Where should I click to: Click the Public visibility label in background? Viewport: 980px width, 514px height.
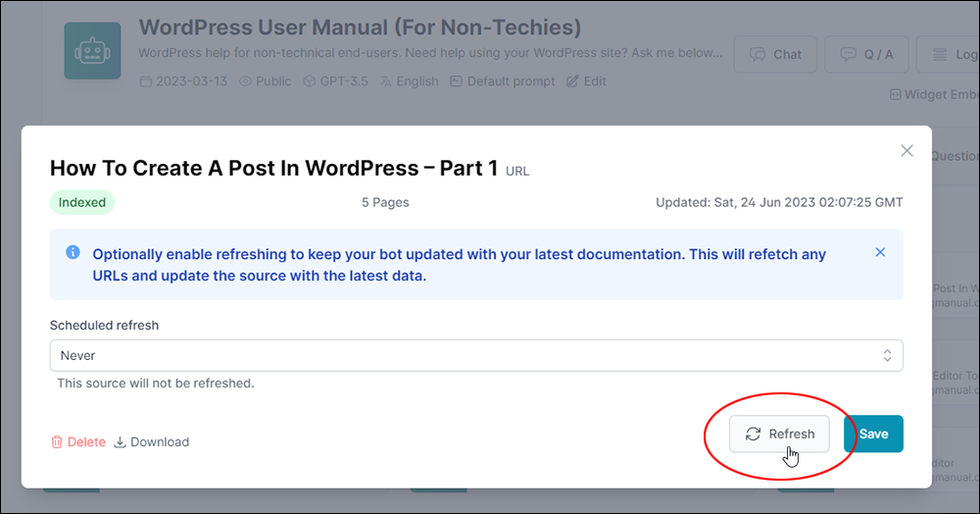click(266, 81)
